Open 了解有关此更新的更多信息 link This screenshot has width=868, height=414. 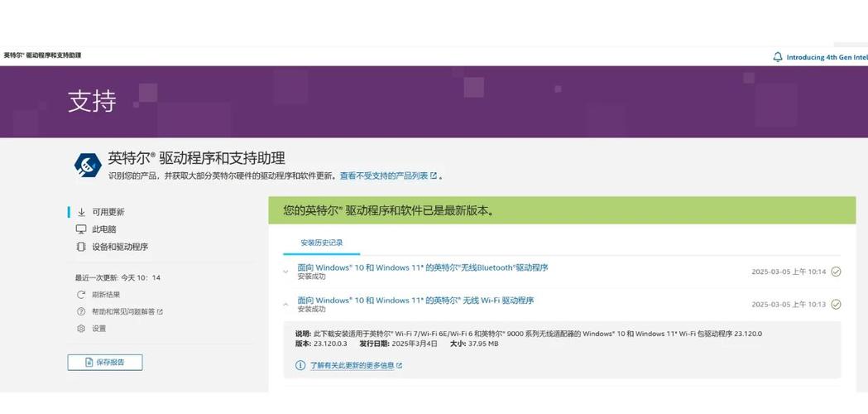pyautogui.click(x=352, y=366)
